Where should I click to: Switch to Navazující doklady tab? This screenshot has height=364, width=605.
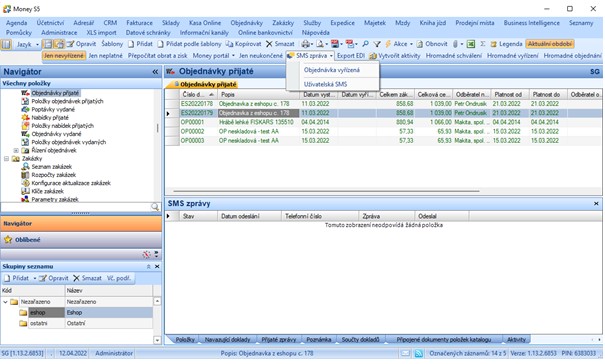pos(228,340)
